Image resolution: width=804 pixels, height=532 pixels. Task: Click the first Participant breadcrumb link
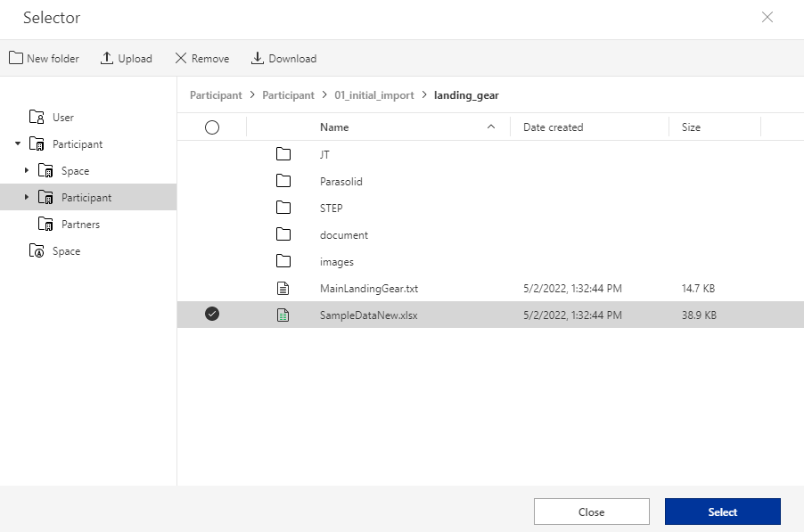[x=216, y=95]
